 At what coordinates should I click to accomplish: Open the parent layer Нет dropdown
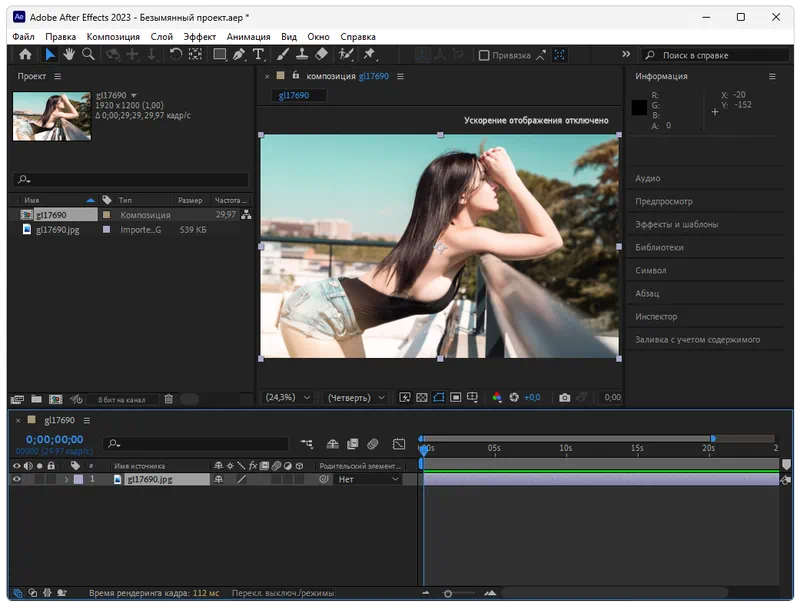[367, 480]
